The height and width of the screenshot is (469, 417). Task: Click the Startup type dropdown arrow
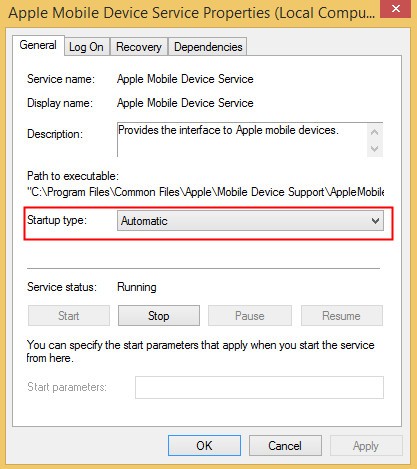[x=375, y=221]
